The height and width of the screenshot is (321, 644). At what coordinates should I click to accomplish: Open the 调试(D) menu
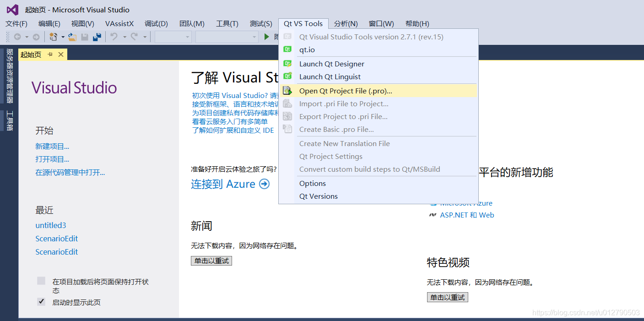156,24
